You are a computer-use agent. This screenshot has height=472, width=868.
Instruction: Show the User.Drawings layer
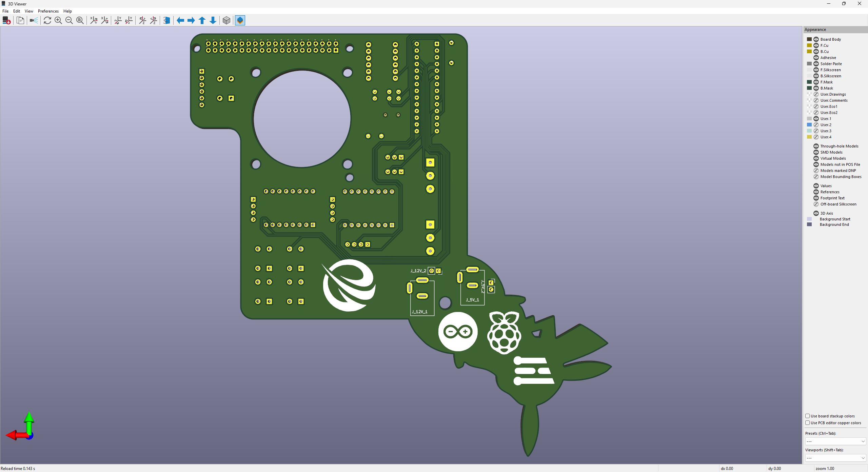(816, 94)
